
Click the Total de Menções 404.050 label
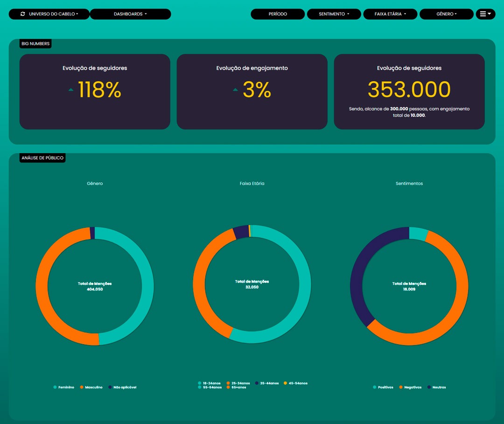(95, 286)
